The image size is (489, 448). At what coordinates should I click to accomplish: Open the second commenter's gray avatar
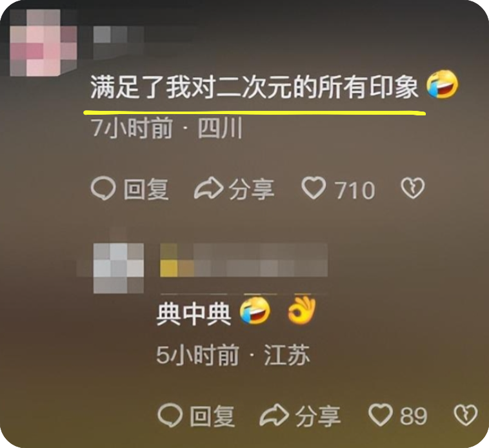(x=119, y=268)
